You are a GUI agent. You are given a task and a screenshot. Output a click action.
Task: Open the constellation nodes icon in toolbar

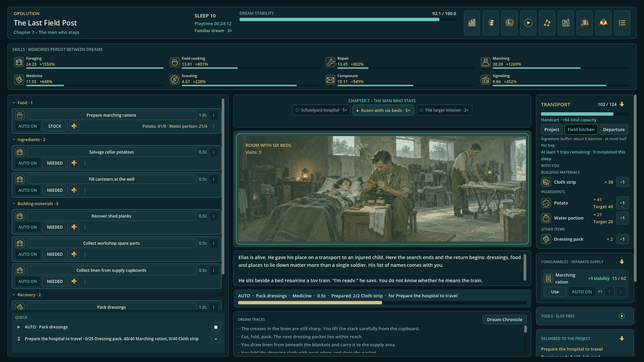click(547, 23)
